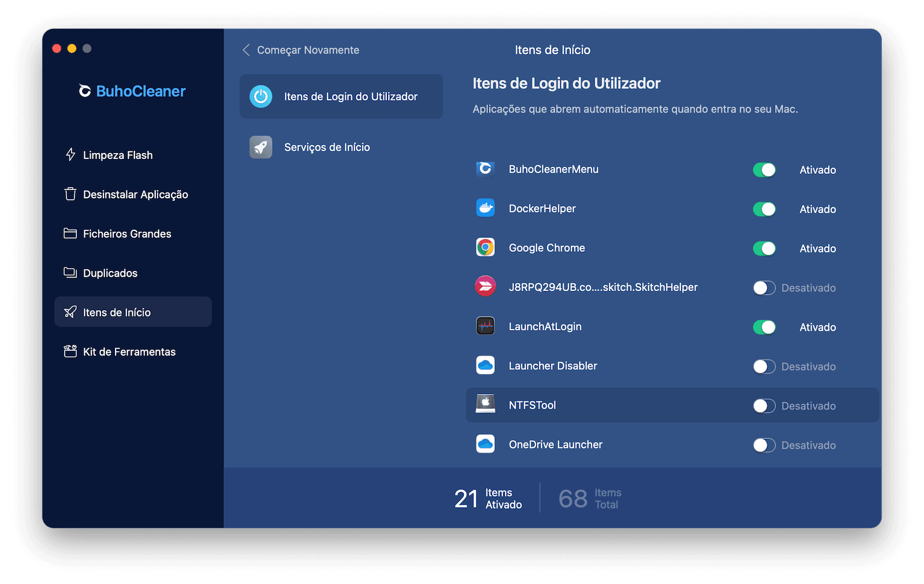Open Desinstalar Aplicação from the sidebar
Viewport: 924px width, 584px height.
tap(135, 195)
